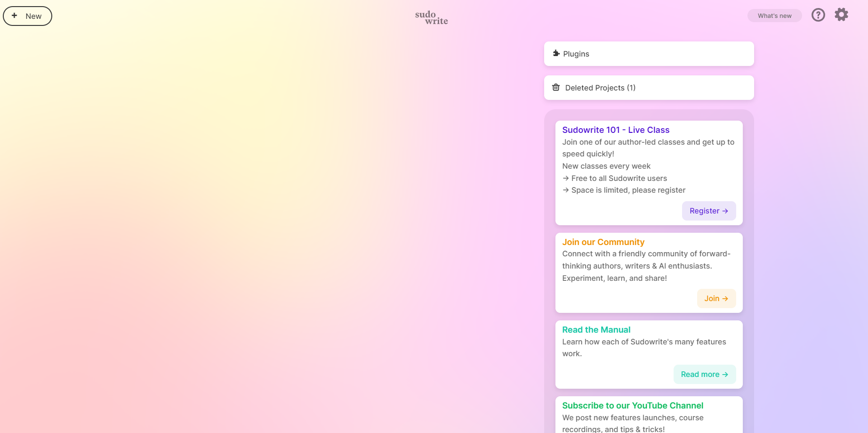Click text 'Space is limited, please register'

pyautogui.click(x=628, y=190)
